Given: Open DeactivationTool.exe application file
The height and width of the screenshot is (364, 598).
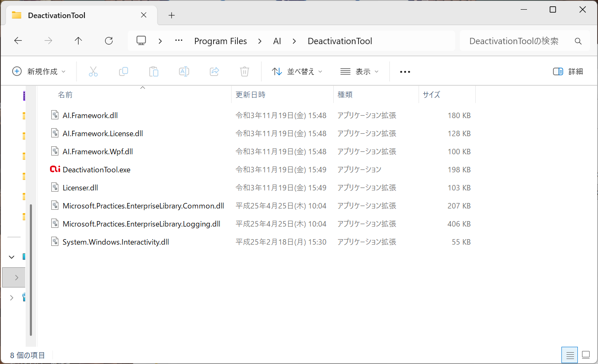Looking at the screenshot, I should click(x=96, y=170).
